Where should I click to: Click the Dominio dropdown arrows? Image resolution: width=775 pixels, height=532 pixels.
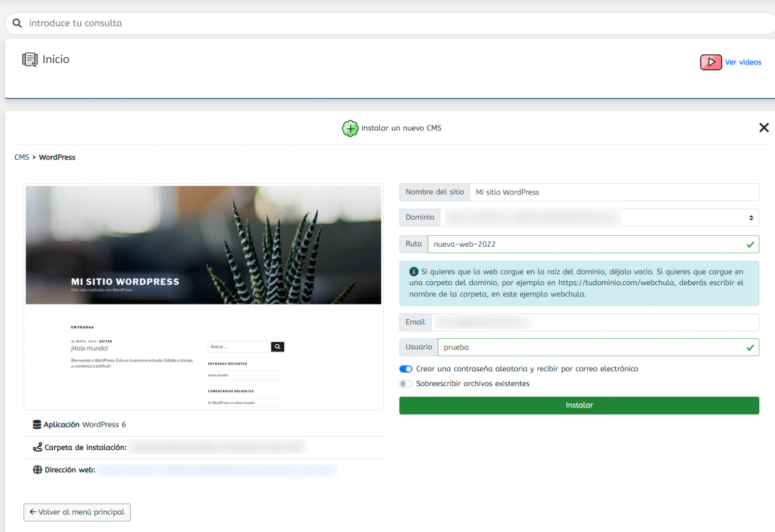tap(751, 218)
